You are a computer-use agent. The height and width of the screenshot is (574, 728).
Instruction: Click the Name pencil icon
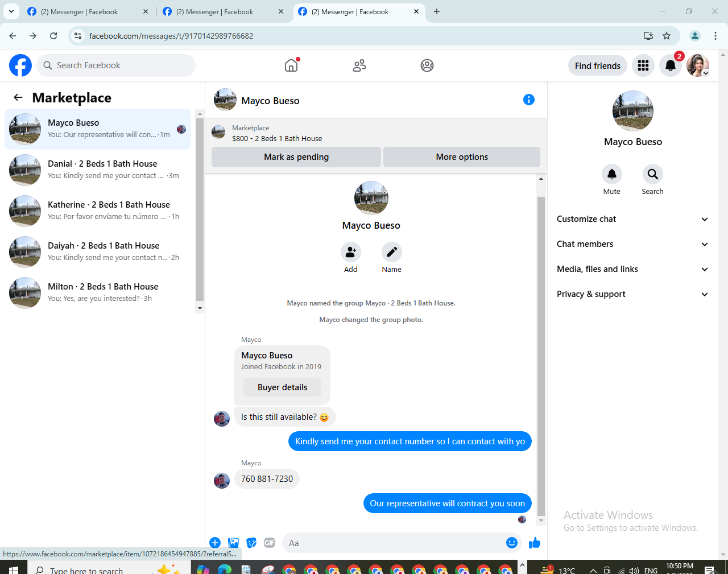pyautogui.click(x=392, y=251)
